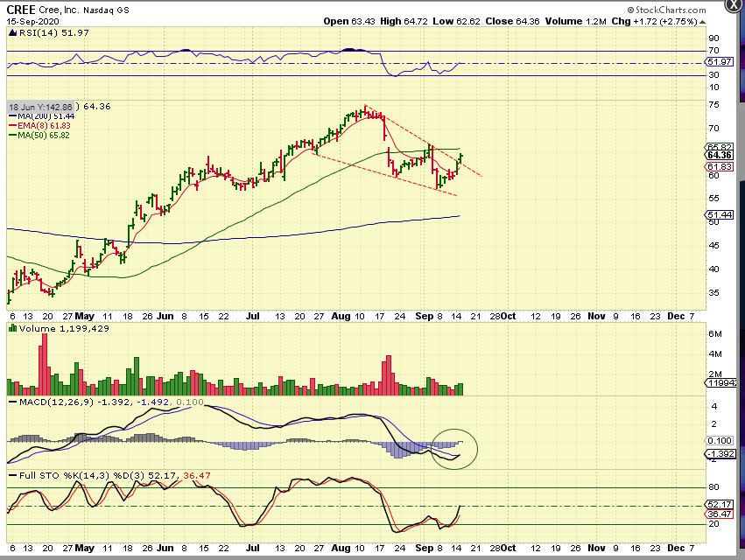Click the 65.82 MA(50) value tag

(719, 148)
